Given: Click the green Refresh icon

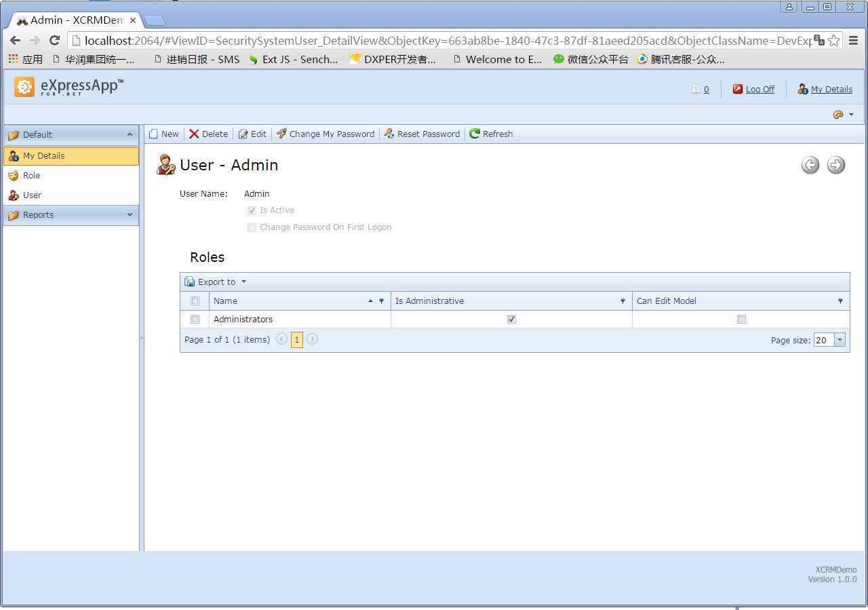Looking at the screenshot, I should [x=475, y=134].
